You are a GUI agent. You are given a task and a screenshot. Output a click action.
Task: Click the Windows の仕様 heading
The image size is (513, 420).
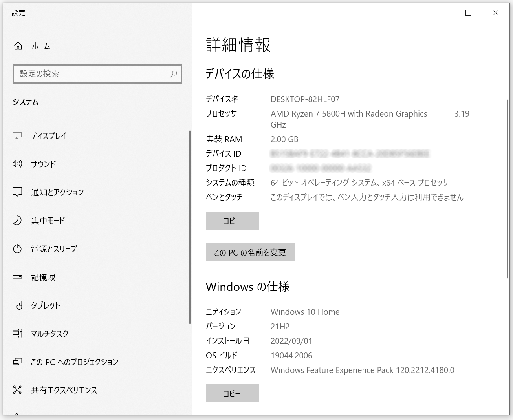247,287
